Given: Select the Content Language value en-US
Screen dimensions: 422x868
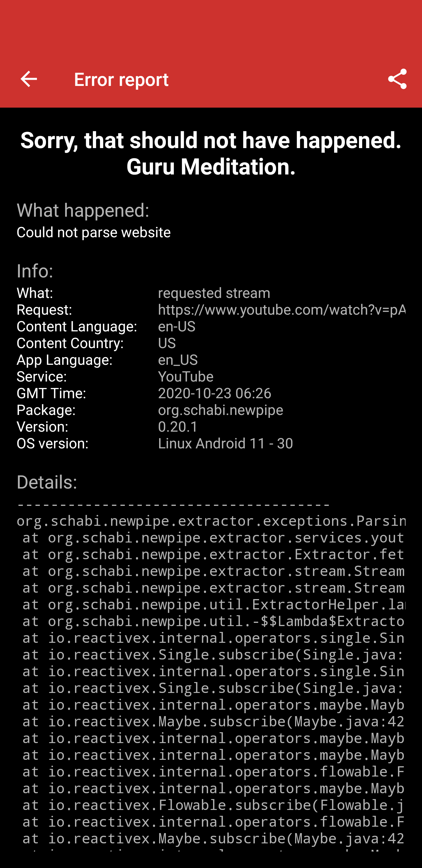Looking at the screenshot, I should point(176,326).
